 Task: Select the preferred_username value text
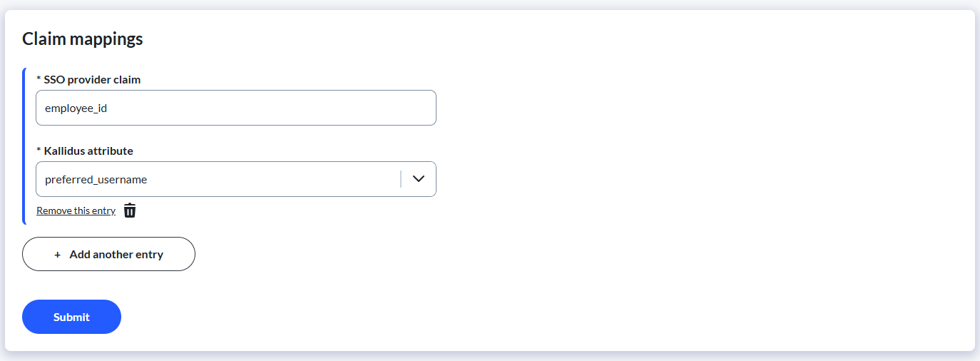pyautogui.click(x=96, y=180)
